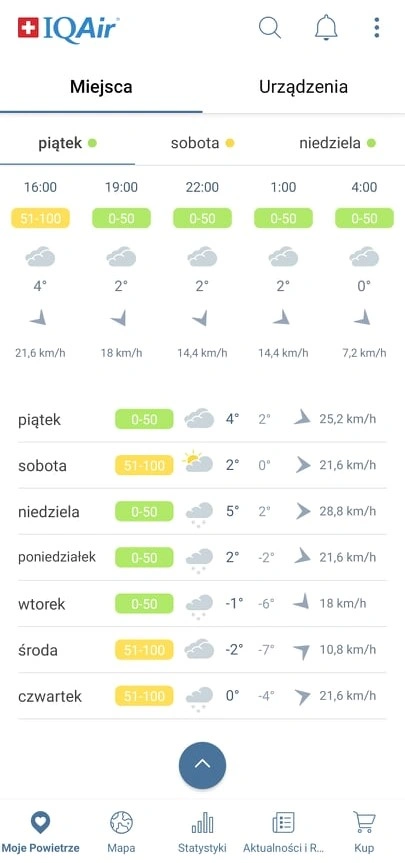
Task: Select the niedziela forecast day tab
Action: tap(337, 144)
